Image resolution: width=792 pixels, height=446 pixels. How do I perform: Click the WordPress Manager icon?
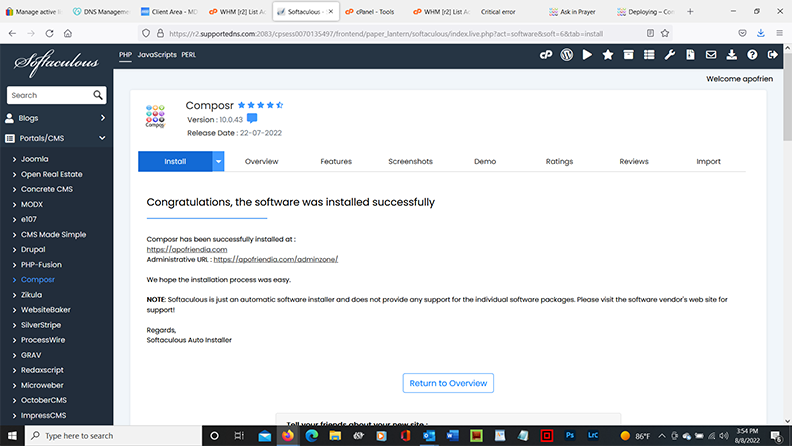(x=565, y=55)
